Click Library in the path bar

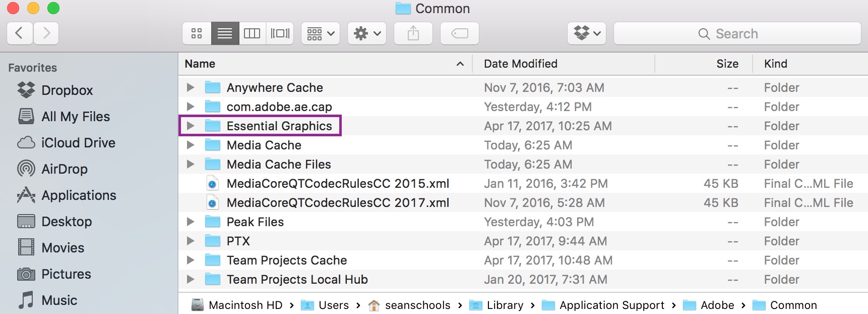coord(496,305)
